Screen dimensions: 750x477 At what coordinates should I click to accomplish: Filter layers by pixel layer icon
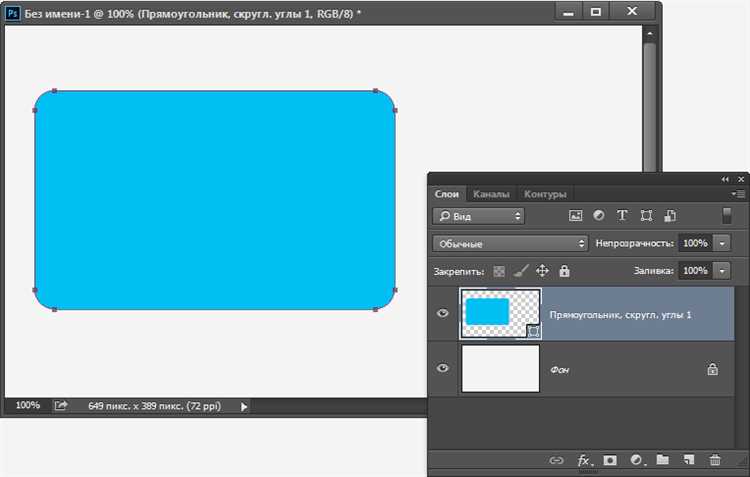(x=576, y=215)
